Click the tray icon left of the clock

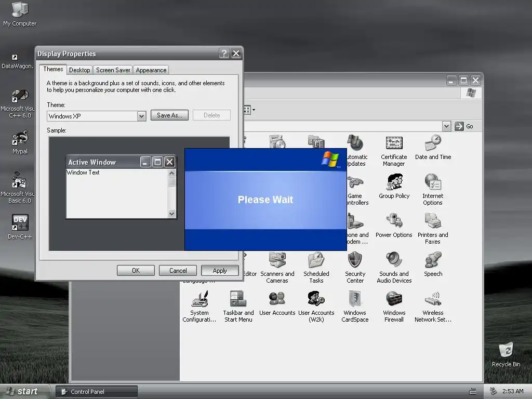(x=494, y=391)
